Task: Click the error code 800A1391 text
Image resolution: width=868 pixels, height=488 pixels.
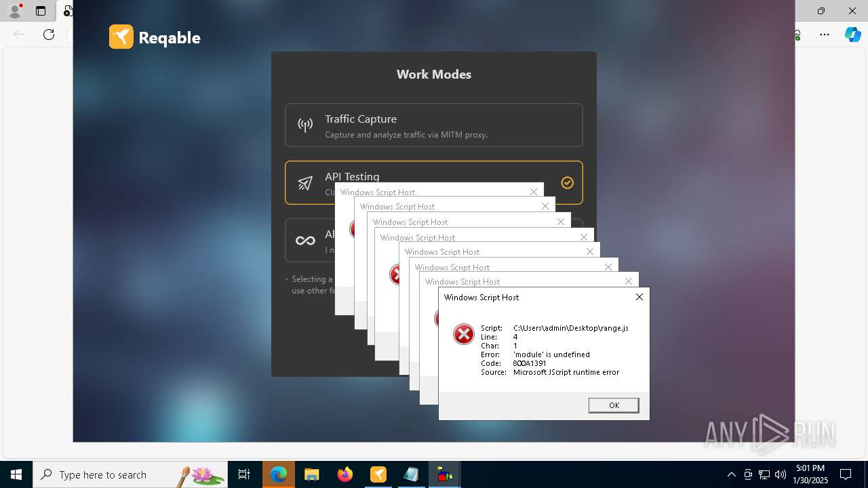Action: pos(530,363)
